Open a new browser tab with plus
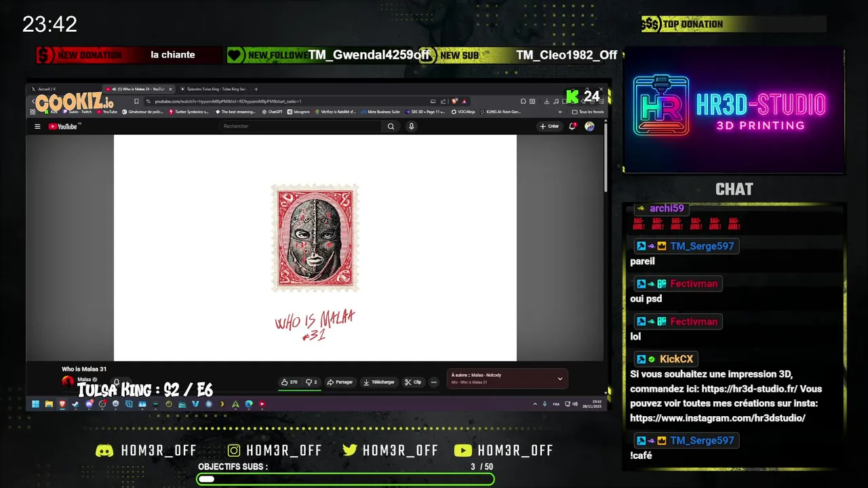 point(256,89)
